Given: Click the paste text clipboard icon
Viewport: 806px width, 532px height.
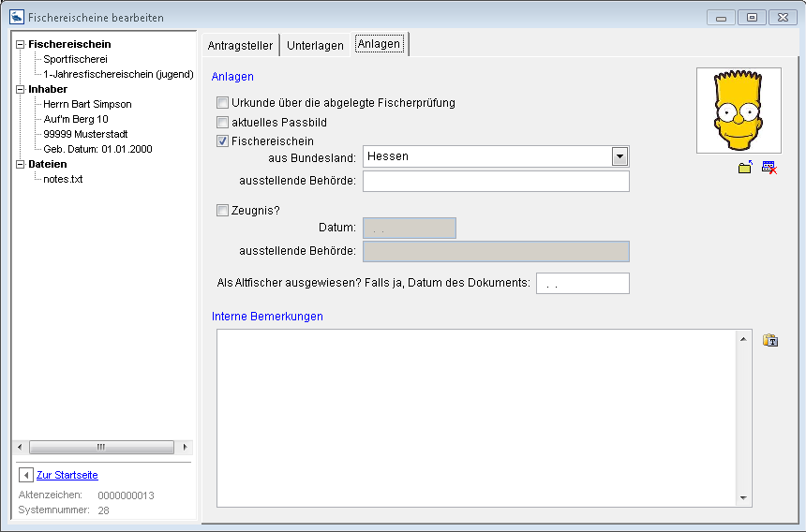Looking at the screenshot, I should [770, 340].
